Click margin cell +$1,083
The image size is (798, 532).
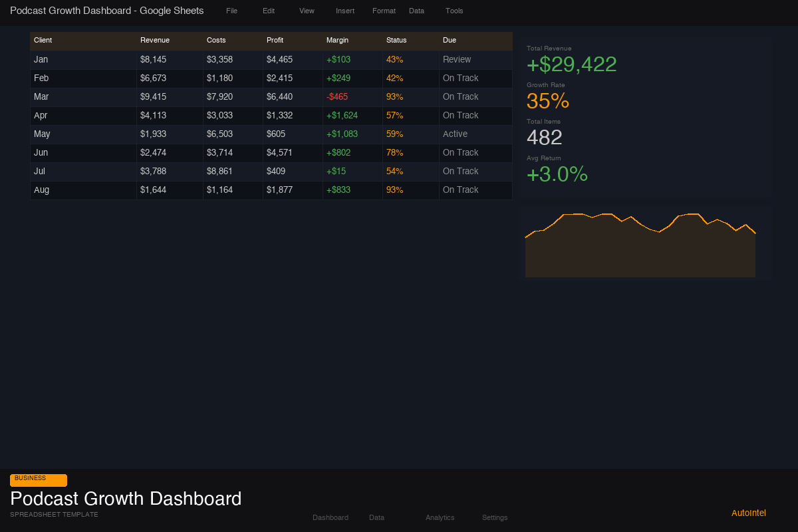(352, 134)
